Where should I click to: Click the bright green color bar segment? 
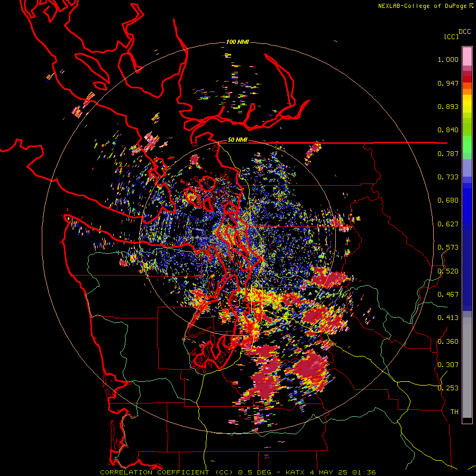467,144
